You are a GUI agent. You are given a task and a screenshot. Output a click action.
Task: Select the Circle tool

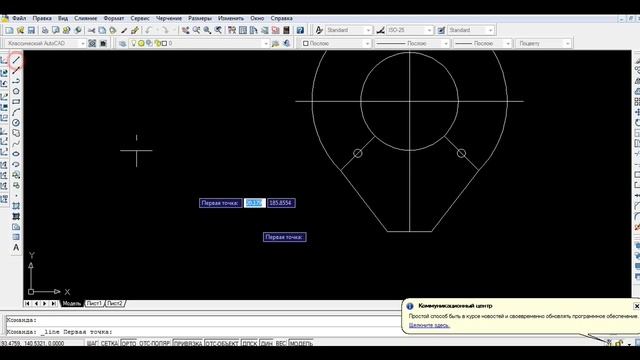[16, 123]
